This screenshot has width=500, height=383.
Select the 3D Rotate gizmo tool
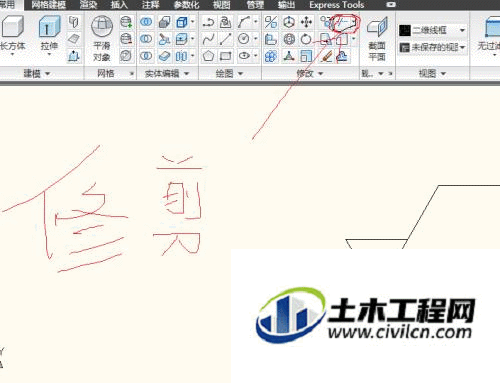point(289,39)
